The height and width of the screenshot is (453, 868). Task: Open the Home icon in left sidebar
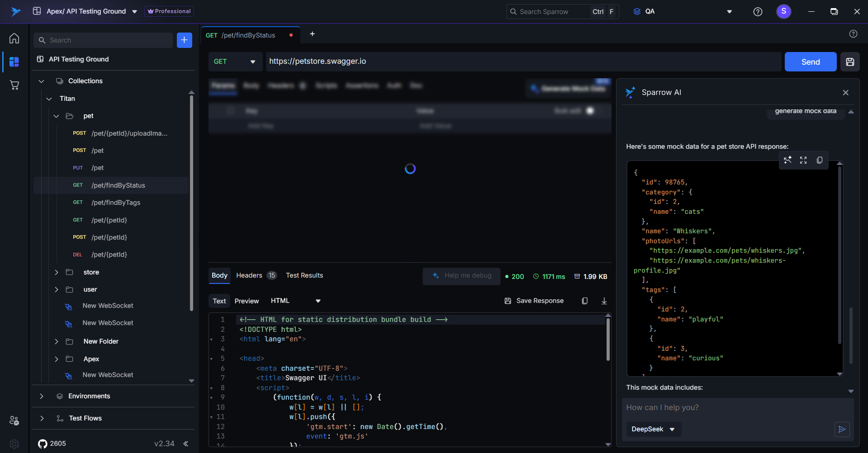coord(14,38)
